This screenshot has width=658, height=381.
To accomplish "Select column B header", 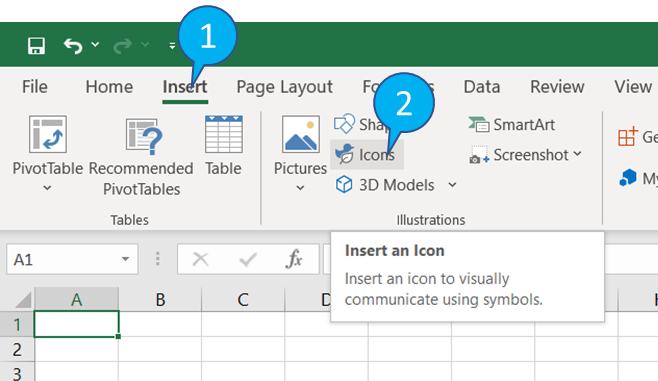I will (x=160, y=300).
